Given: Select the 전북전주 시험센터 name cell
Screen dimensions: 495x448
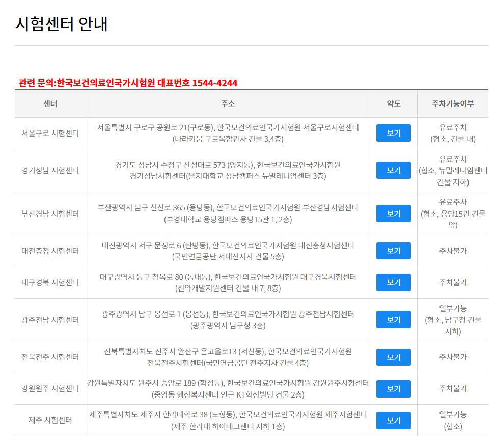Looking at the screenshot, I should coord(50,357).
